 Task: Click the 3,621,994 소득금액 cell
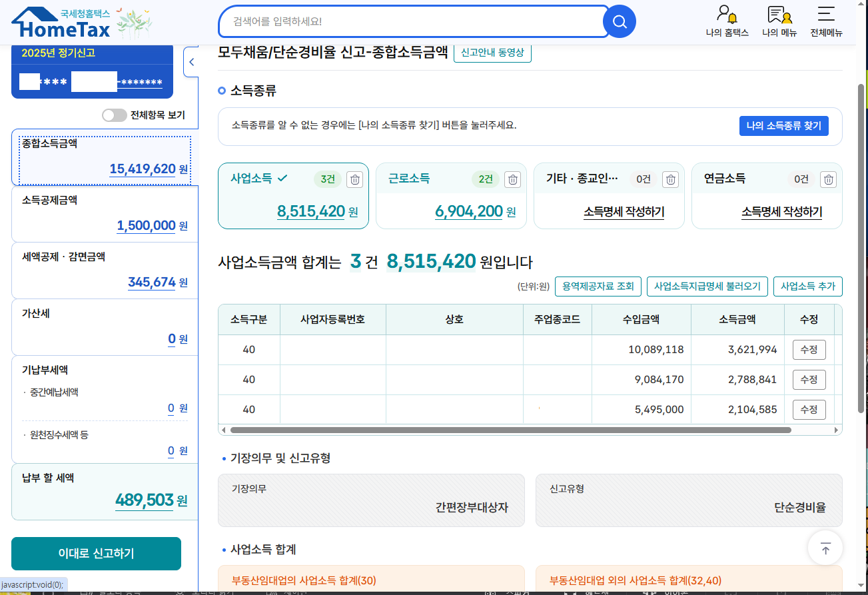(737, 350)
